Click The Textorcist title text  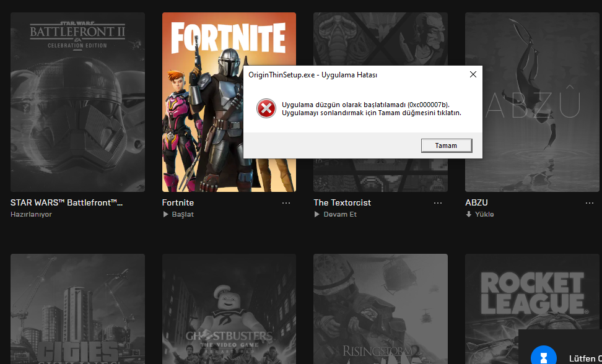coord(342,202)
